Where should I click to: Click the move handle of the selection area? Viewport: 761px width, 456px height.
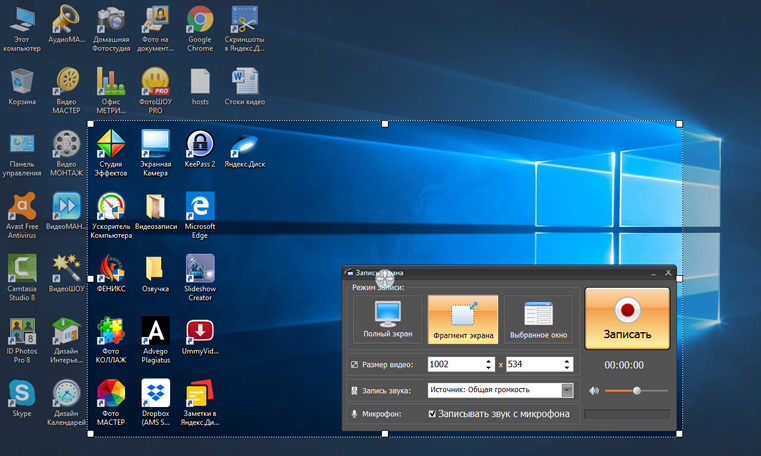[385, 278]
